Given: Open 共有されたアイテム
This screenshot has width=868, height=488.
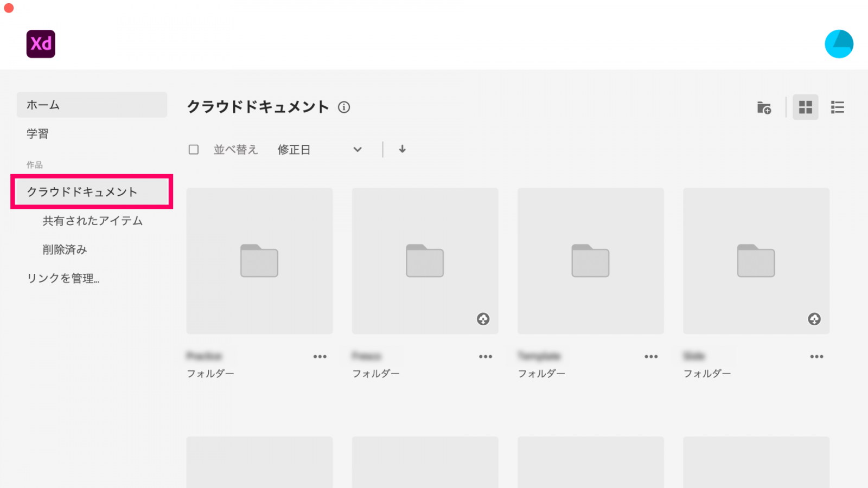Looking at the screenshot, I should pos(93,221).
